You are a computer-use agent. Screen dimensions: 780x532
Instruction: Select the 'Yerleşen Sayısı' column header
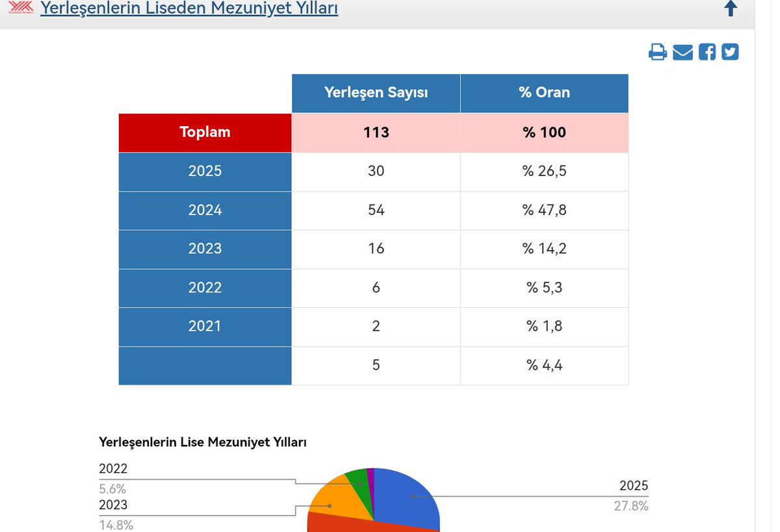tap(376, 93)
